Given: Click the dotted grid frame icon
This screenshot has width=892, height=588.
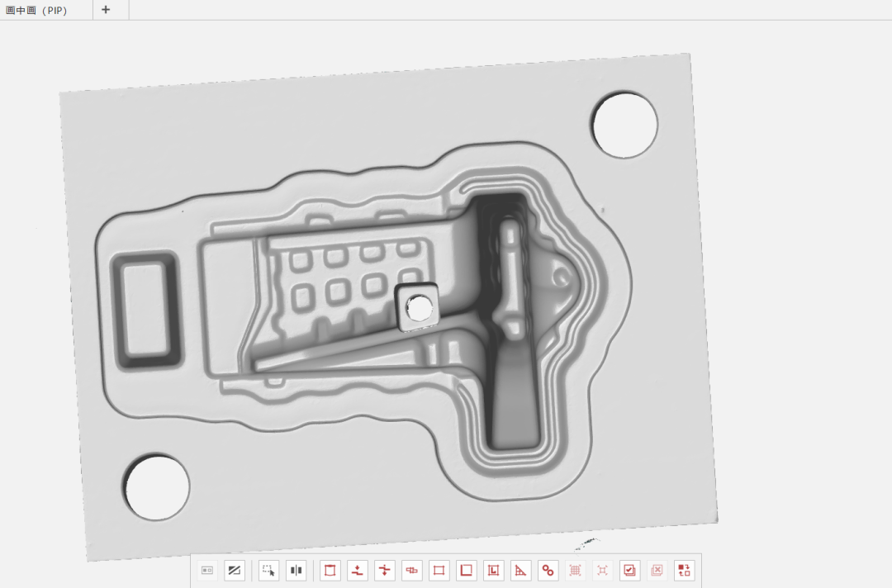Looking at the screenshot, I should pyautogui.click(x=575, y=571).
